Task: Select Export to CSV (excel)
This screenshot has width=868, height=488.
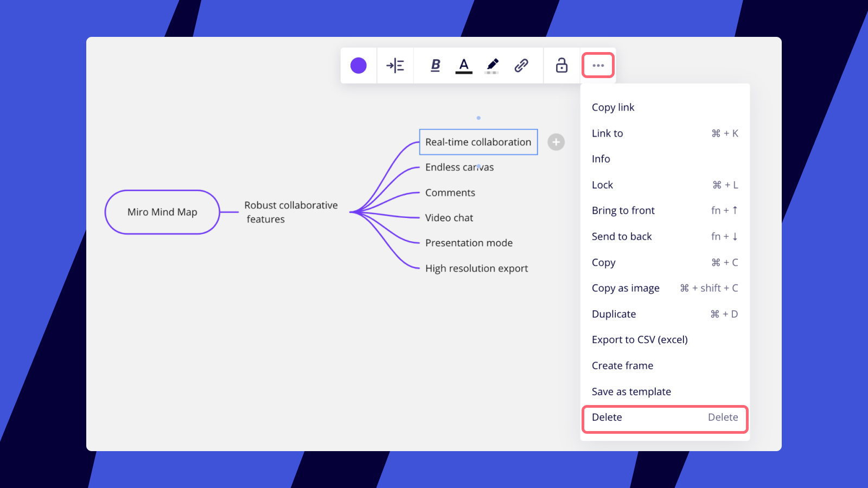Action: click(640, 339)
